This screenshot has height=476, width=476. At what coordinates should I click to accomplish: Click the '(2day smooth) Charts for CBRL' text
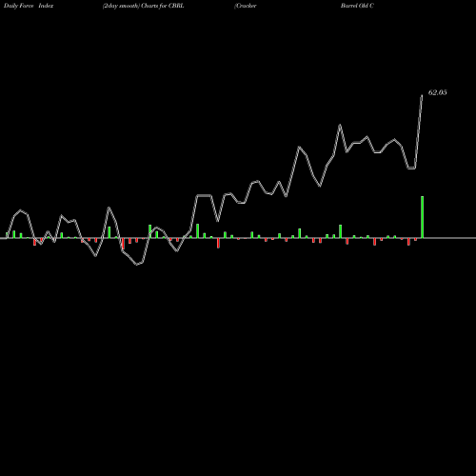coord(143,6)
